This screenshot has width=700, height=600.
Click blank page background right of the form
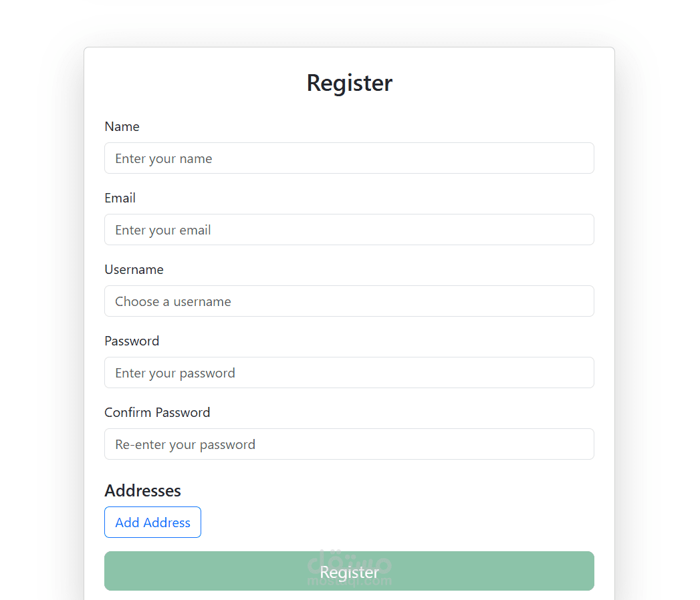click(x=659, y=301)
